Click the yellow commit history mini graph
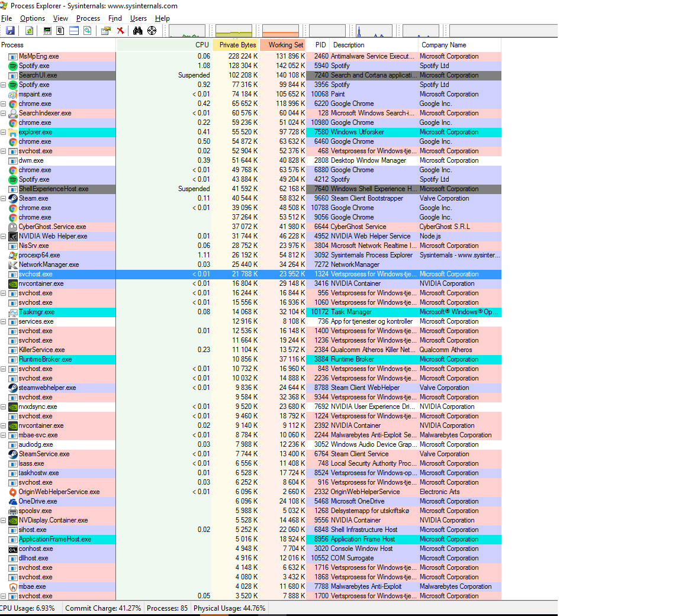Viewport: 682px width, 616px height. tap(234, 31)
